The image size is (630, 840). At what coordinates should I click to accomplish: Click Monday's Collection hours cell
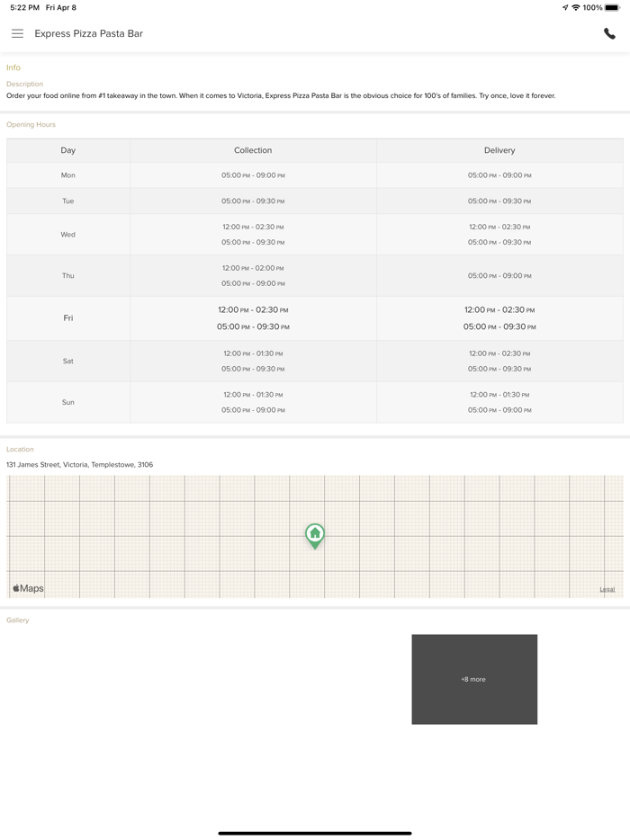coord(253,175)
